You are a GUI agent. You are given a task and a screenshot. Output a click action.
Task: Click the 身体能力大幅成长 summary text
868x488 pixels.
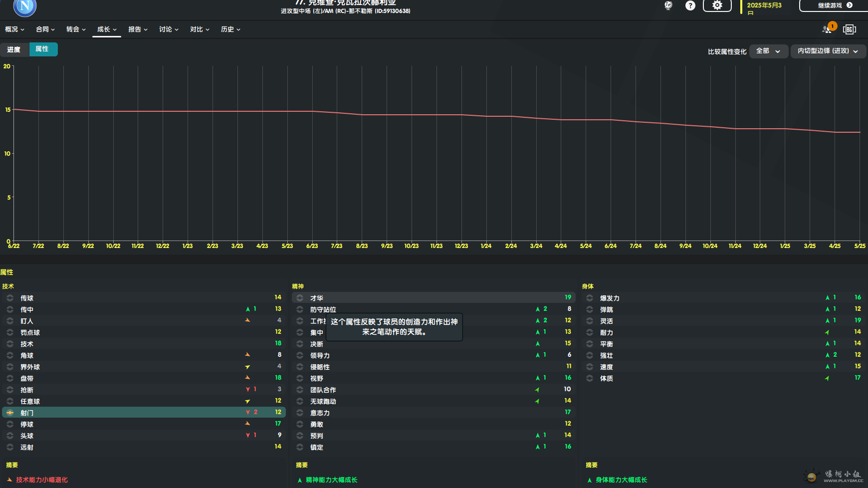click(x=621, y=480)
